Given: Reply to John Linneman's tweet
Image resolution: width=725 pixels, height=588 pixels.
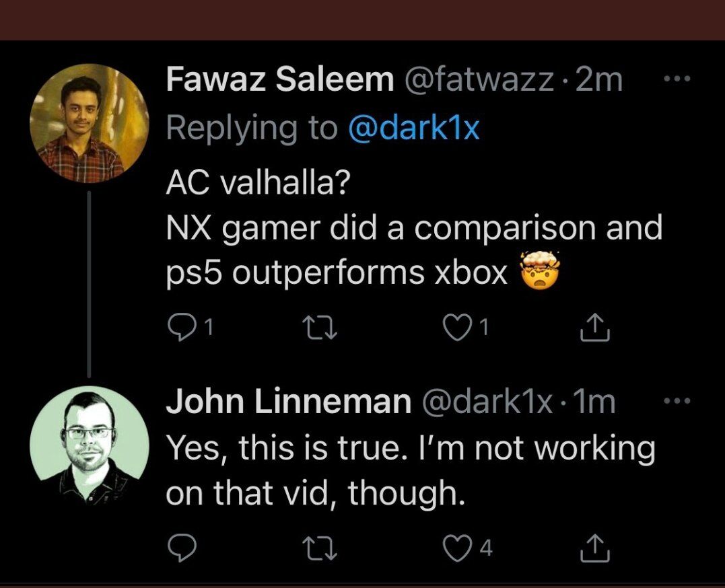Looking at the screenshot, I should (178, 550).
